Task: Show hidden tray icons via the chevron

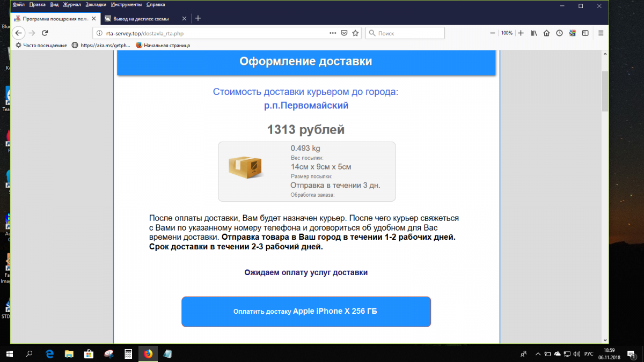Action: 538,353
